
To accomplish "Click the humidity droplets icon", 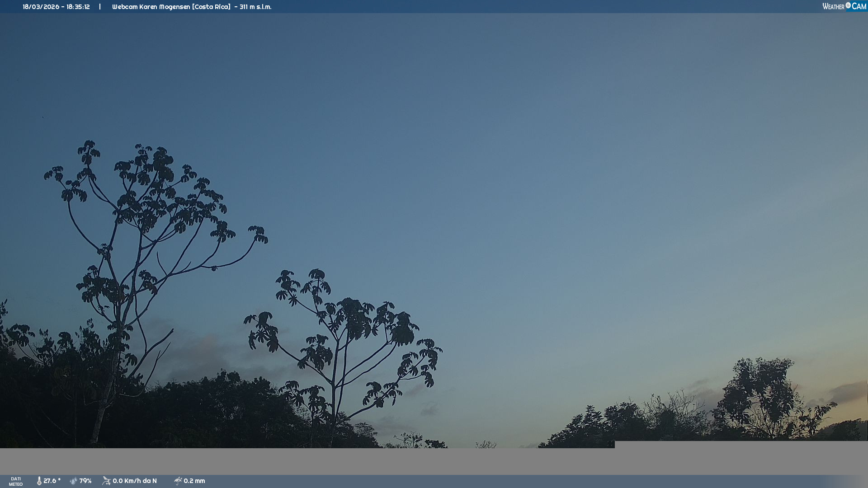I will (73, 481).
